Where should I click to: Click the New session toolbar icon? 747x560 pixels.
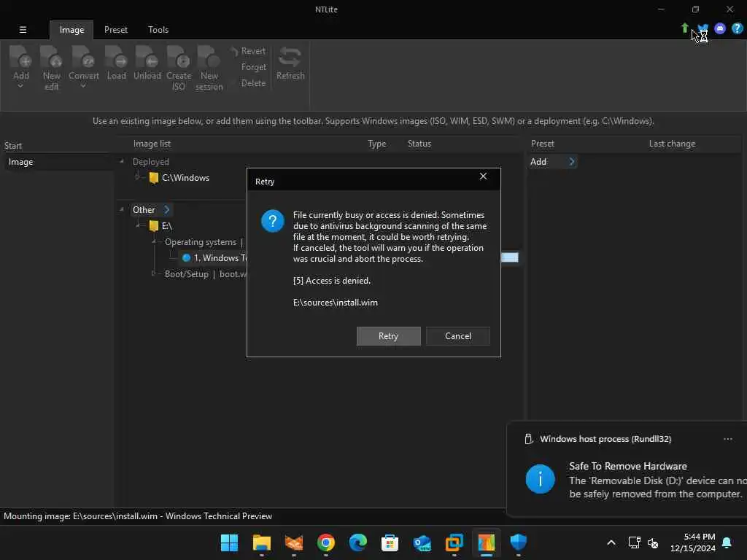209,57
